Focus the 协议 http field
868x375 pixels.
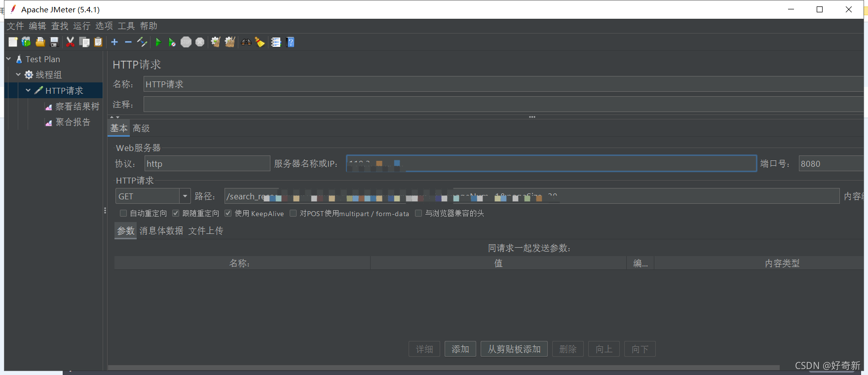pyautogui.click(x=207, y=164)
